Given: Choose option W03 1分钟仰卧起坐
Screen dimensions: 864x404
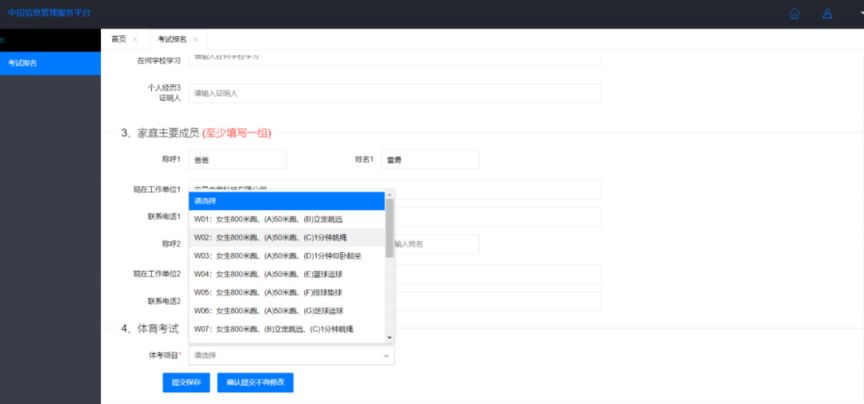Looking at the screenshot, I should pyautogui.click(x=287, y=256).
